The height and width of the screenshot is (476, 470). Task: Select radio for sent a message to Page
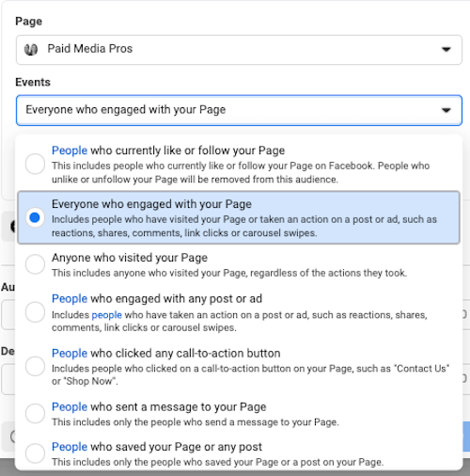point(35,413)
